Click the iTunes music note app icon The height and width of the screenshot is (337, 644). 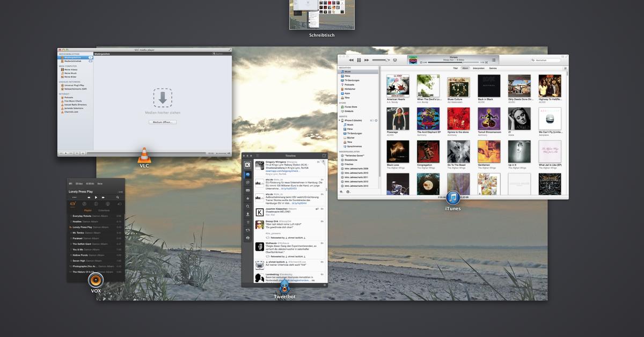click(x=453, y=198)
